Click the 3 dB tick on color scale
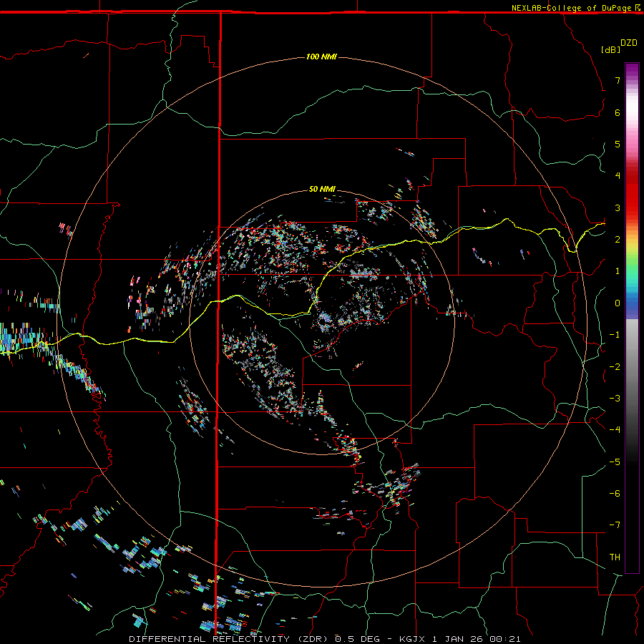This screenshot has width=644, height=644. (x=618, y=208)
